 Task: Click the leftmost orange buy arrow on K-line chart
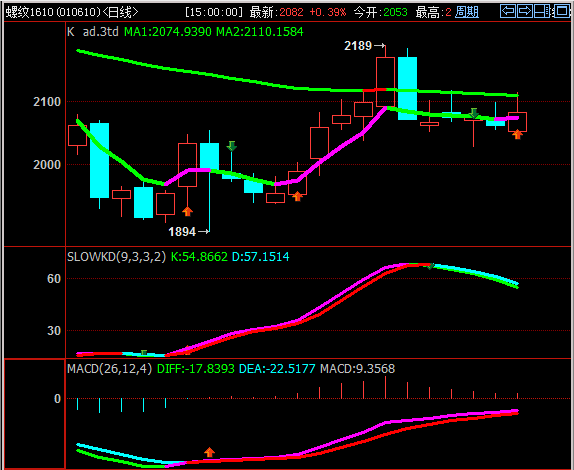point(187,211)
